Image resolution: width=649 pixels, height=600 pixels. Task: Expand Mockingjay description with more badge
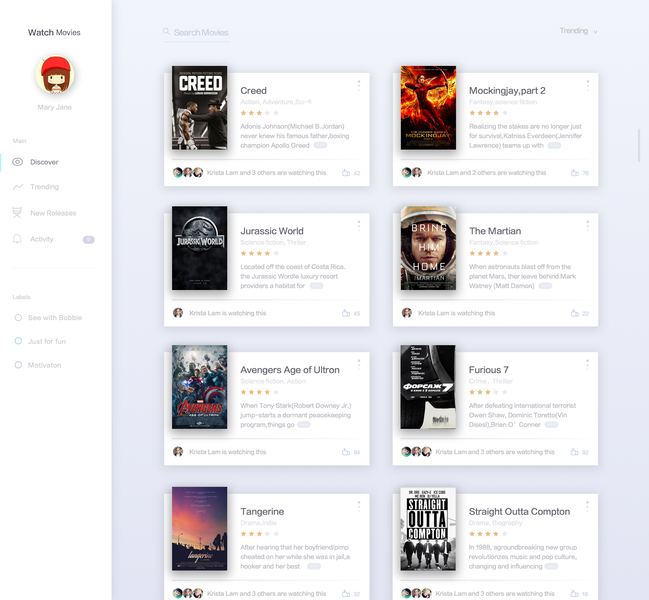click(x=554, y=145)
